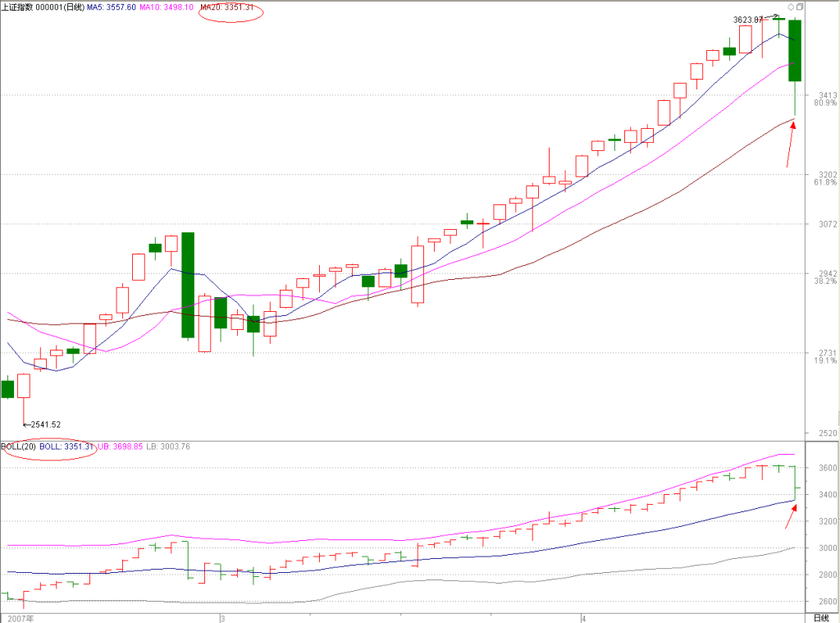Click the 上证指数 000001(日线) chart title

tap(43, 7)
